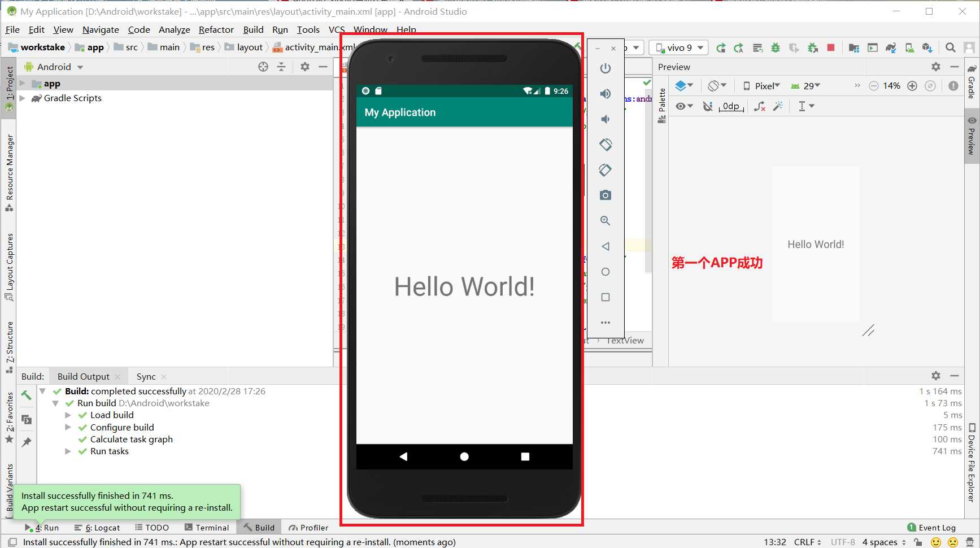Open the Logcat tool window tab
Viewport: 980px width, 548px height.
(x=97, y=528)
